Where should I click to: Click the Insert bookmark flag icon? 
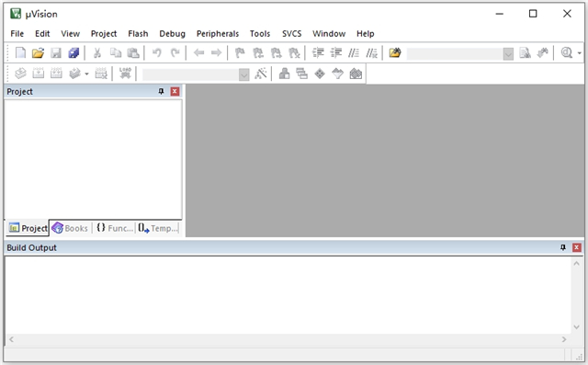tap(240, 53)
